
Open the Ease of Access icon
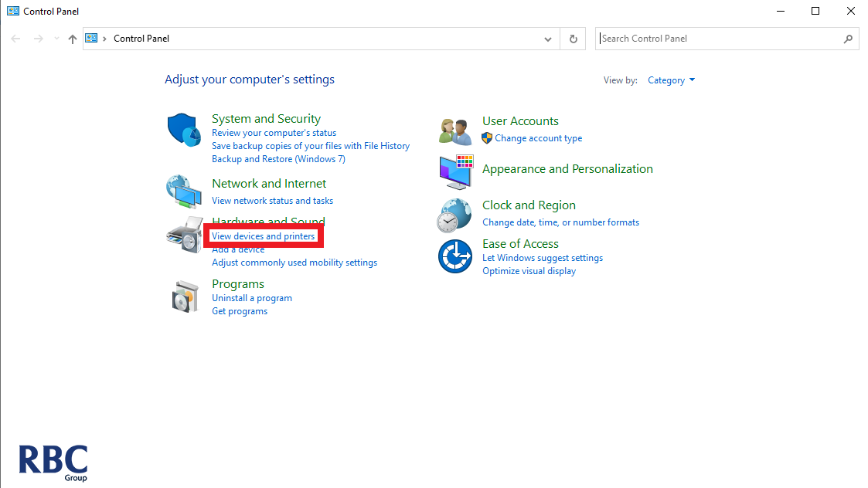[x=455, y=256]
